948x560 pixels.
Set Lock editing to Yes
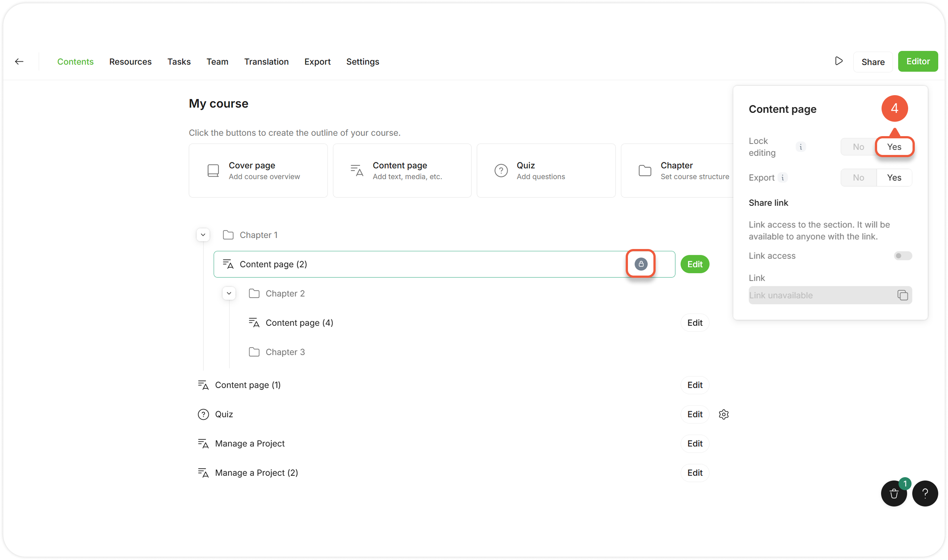(x=894, y=147)
